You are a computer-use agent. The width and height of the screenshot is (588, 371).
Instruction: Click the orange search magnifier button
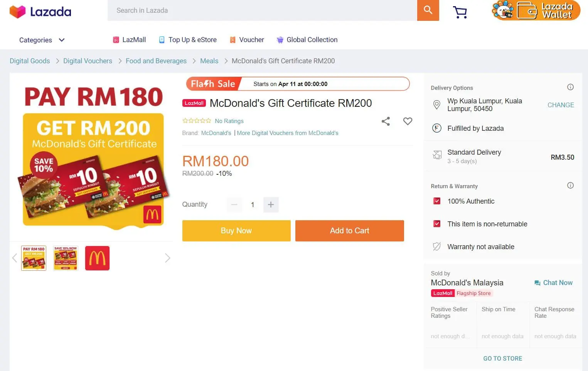pos(428,10)
